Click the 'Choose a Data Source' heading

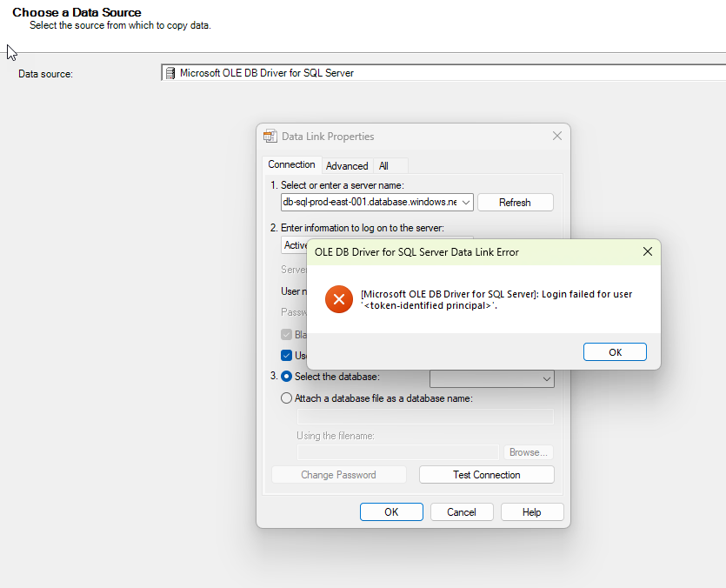[x=77, y=12]
